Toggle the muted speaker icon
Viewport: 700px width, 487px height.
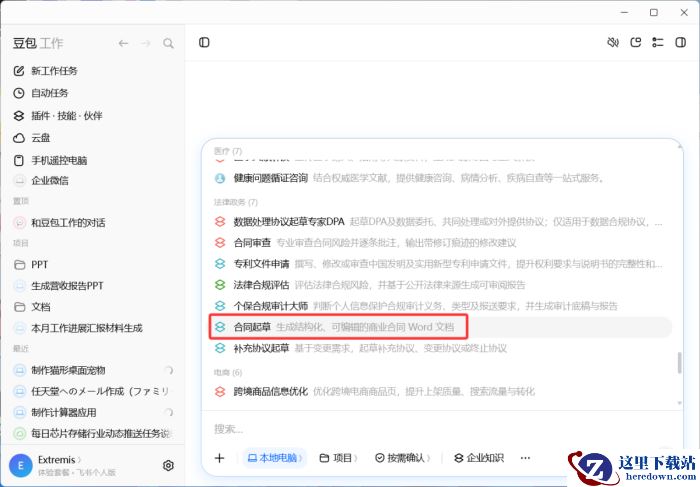pyautogui.click(x=613, y=42)
